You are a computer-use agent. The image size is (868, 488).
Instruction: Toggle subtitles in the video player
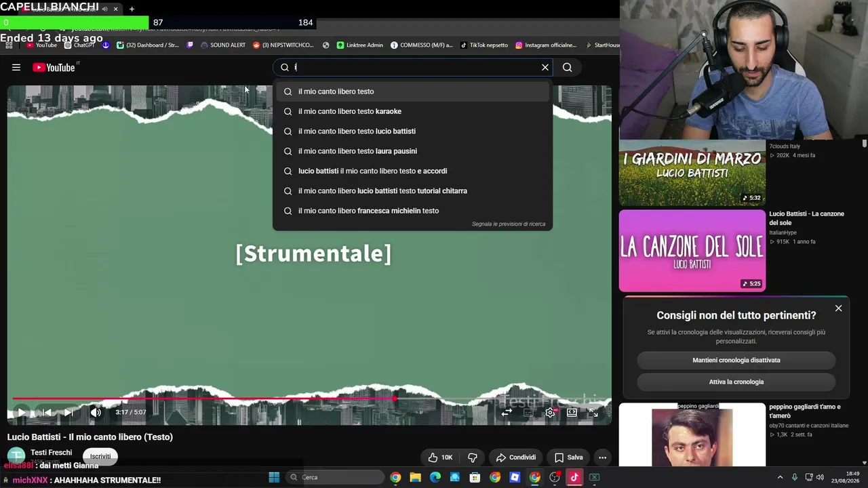point(528,412)
